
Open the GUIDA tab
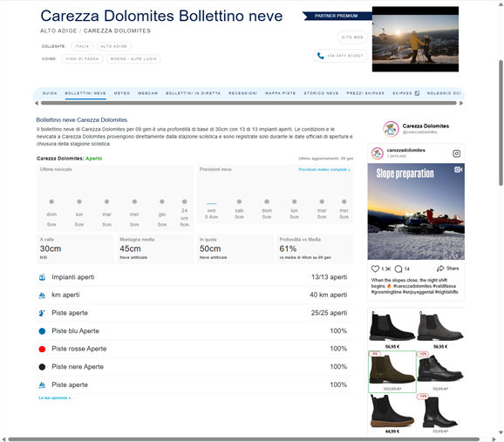tap(50, 93)
